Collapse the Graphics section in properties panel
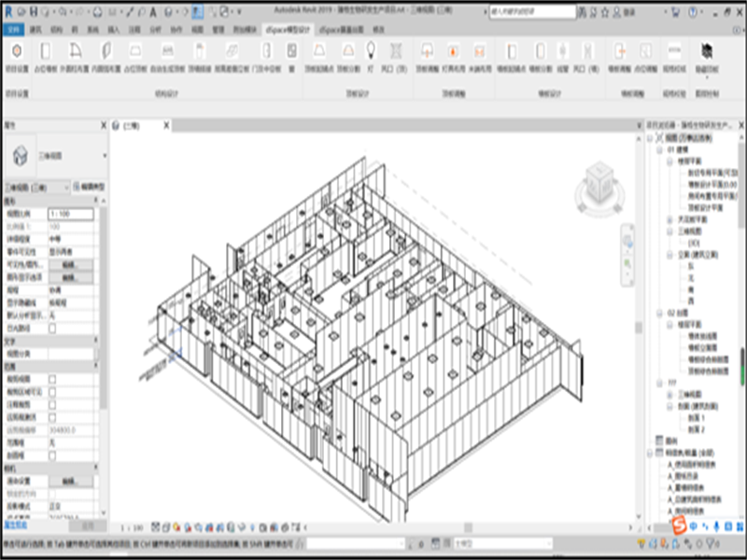 click(96, 201)
